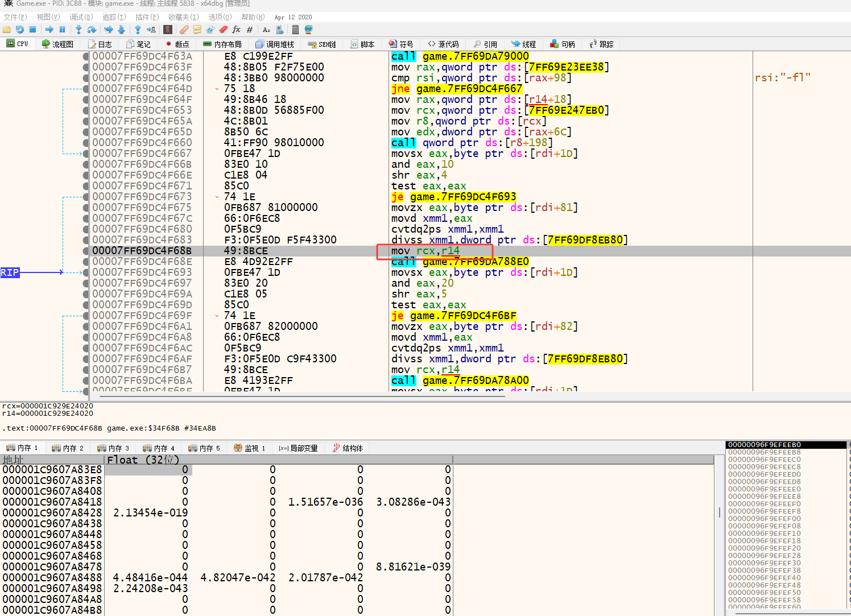
Task: Click the memory dump vertical scrollbar
Action: [x=720, y=512]
